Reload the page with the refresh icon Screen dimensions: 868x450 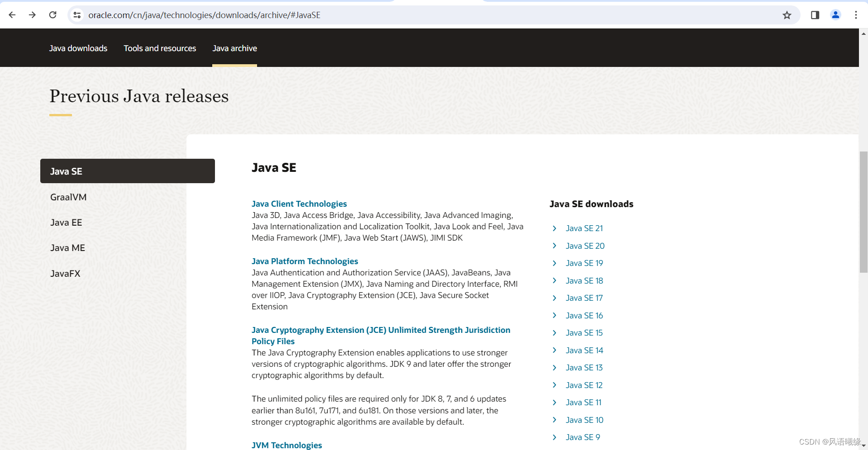tap(53, 15)
